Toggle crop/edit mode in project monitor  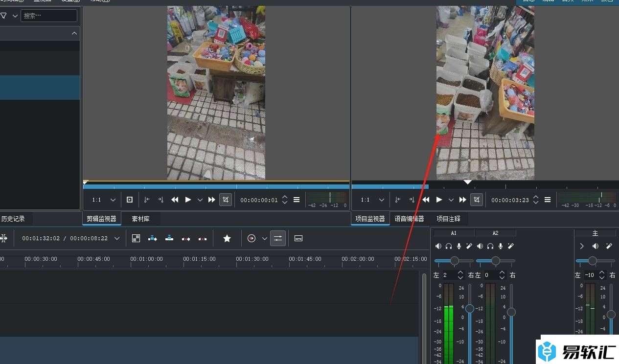(477, 200)
